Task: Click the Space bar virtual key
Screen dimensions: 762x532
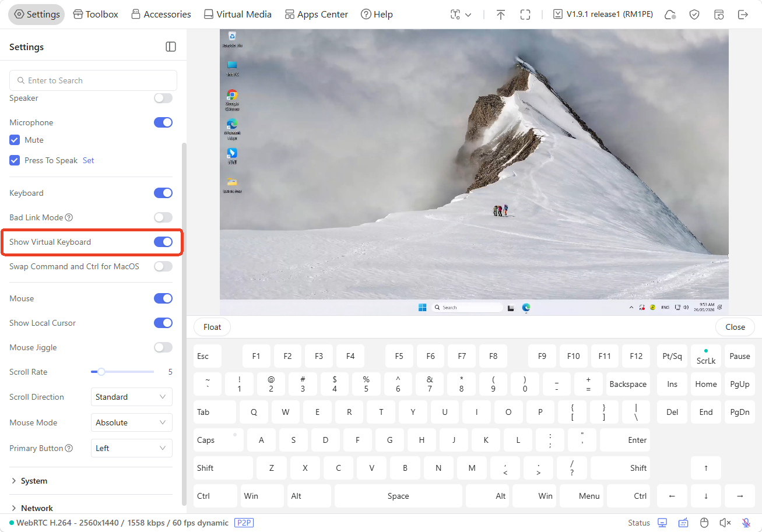Action: [x=398, y=496]
